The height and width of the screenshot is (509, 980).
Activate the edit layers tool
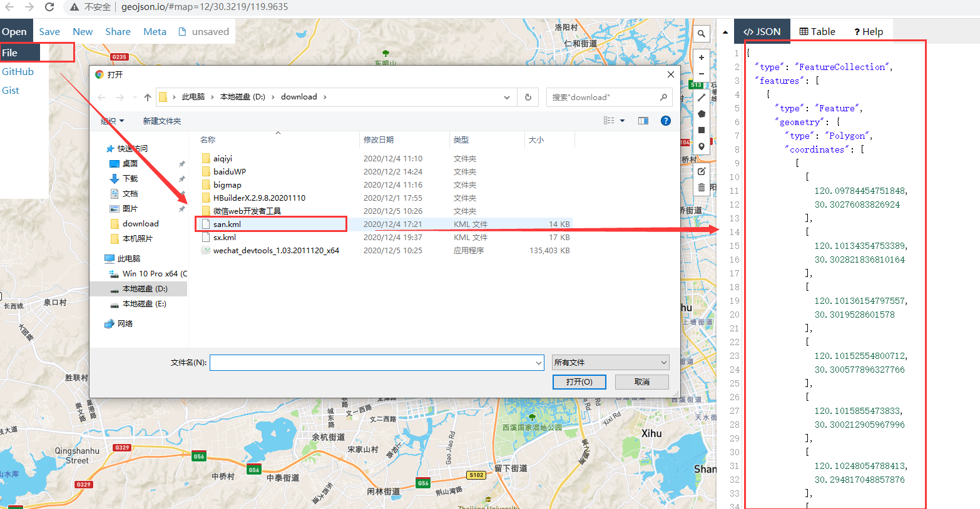point(702,171)
